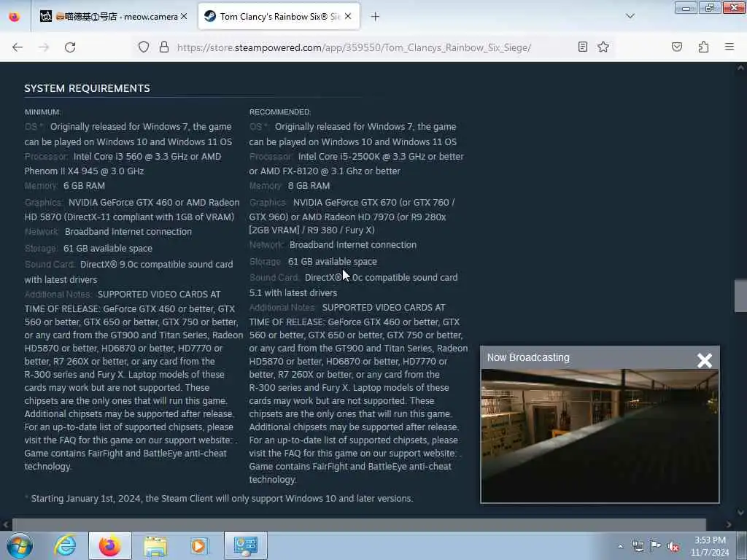Close the meow.camera tab
747x560 pixels.
pos(184,17)
